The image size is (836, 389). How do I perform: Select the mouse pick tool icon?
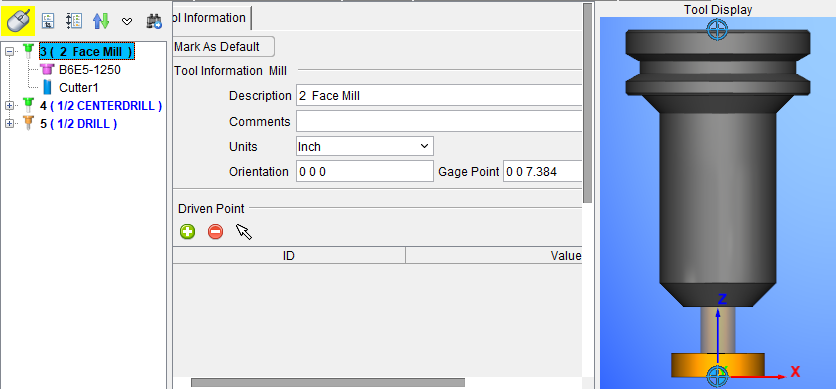pos(19,21)
